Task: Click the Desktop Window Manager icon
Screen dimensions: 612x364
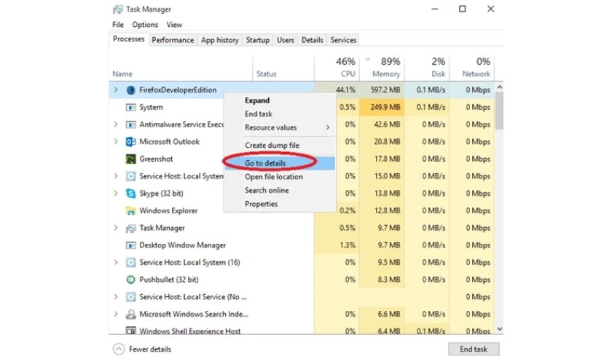Action: pyautogui.click(x=130, y=245)
